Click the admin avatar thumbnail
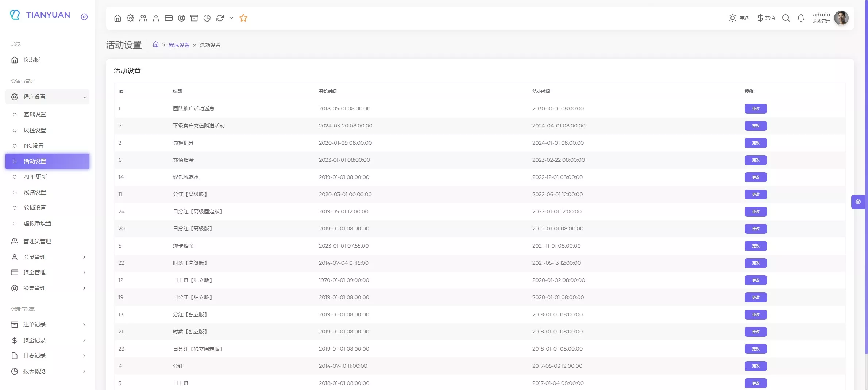The width and height of the screenshot is (868, 390). click(x=841, y=18)
